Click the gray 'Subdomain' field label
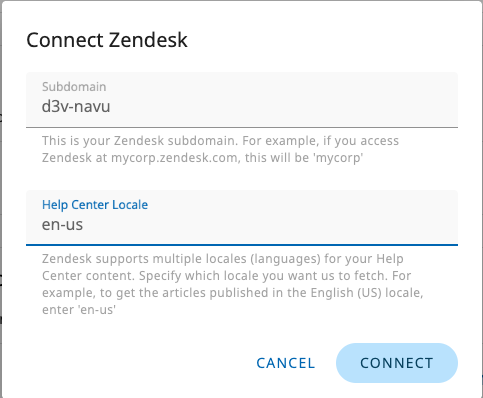 pos(74,87)
